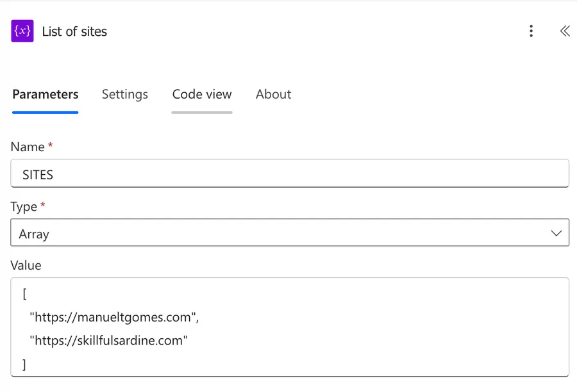
Task: Open the About tab
Action: coord(273,94)
